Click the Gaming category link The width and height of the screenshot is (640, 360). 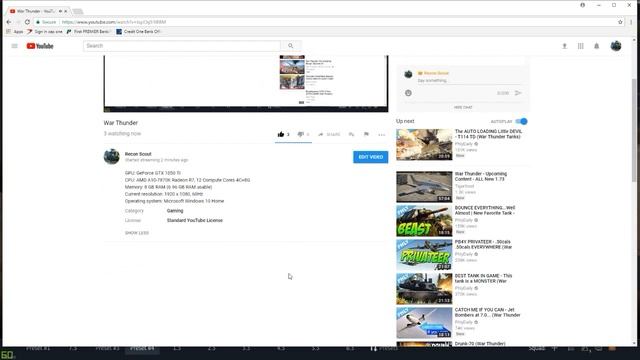[x=175, y=211]
